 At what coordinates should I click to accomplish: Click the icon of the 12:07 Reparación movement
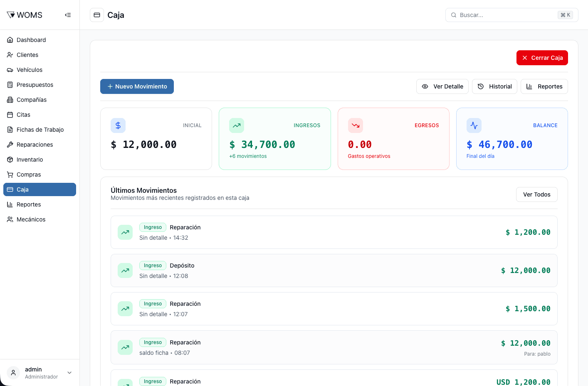pos(125,309)
